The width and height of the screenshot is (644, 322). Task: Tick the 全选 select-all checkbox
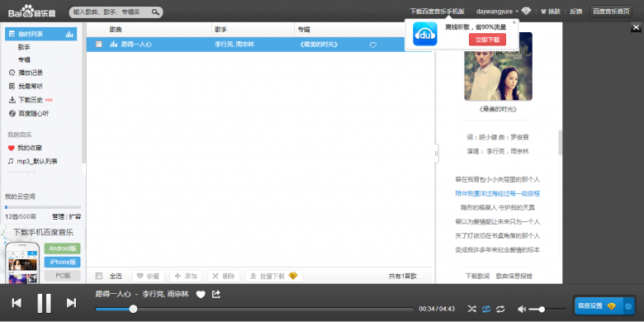click(98, 276)
